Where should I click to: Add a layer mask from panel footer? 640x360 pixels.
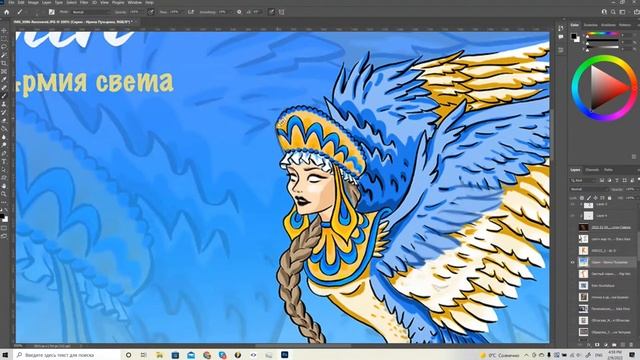(597, 345)
